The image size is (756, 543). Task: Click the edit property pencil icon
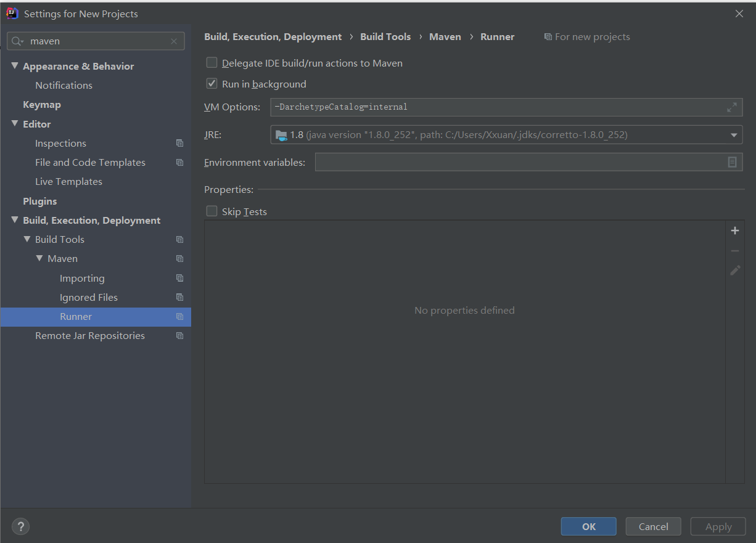pyautogui.click(x=735, y=271)
